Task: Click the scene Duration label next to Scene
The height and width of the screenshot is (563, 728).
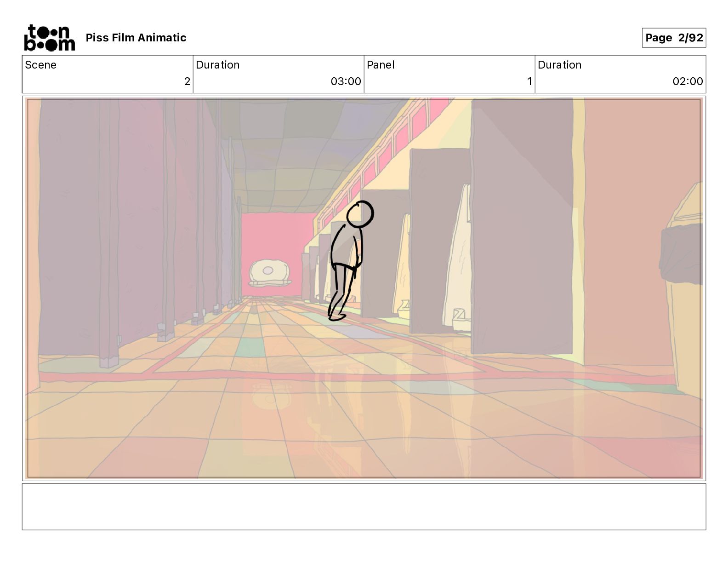Action: click(218, 65)
